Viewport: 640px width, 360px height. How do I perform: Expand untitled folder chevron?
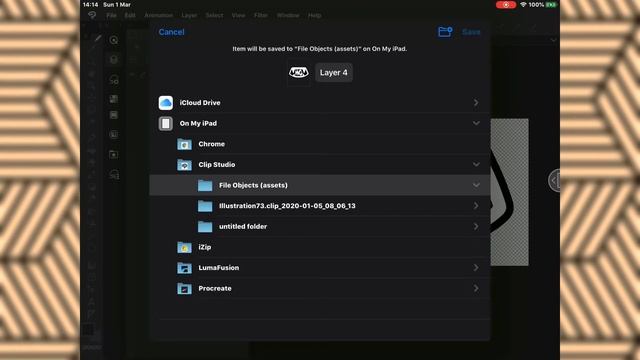coord(476,227)
